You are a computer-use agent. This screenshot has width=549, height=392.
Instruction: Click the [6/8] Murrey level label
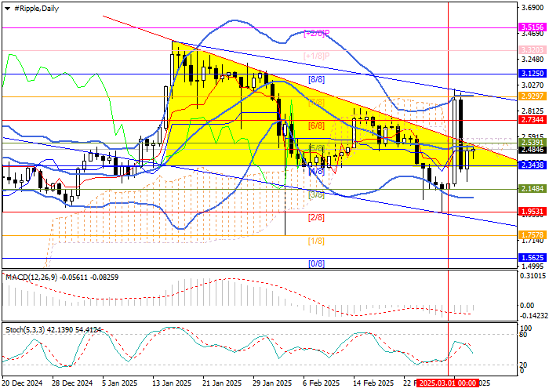pyautogui.click(x=316, y=125)
